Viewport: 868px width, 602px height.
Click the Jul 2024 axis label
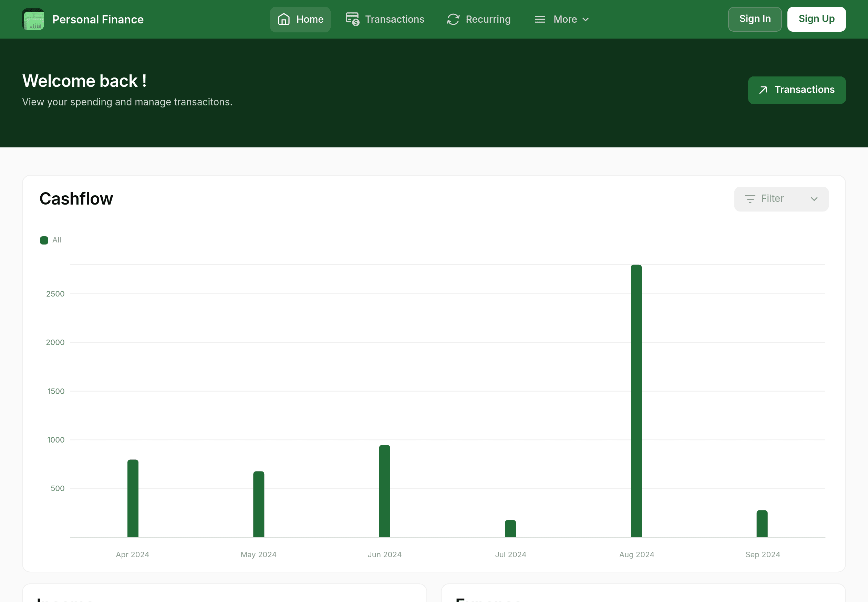(510, 554)
